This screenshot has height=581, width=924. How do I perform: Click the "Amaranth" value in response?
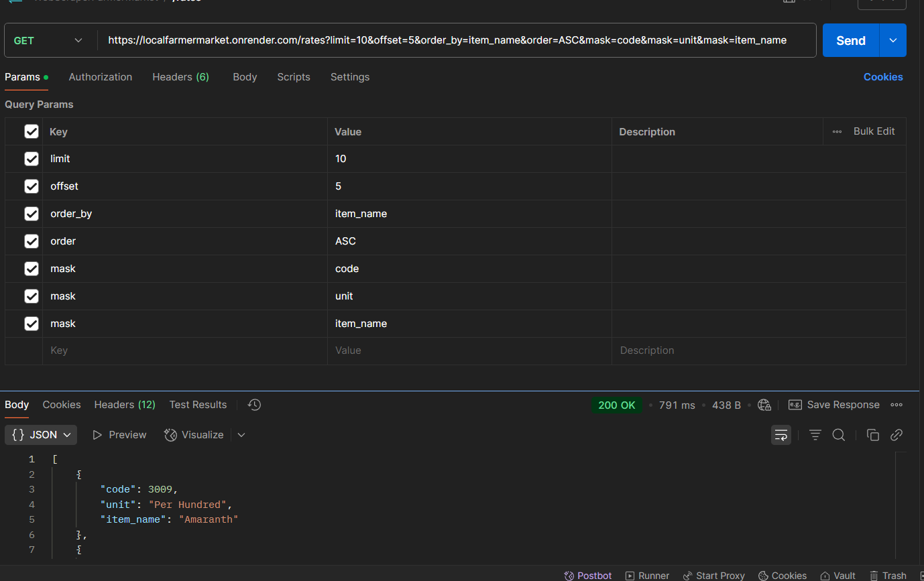208,519
